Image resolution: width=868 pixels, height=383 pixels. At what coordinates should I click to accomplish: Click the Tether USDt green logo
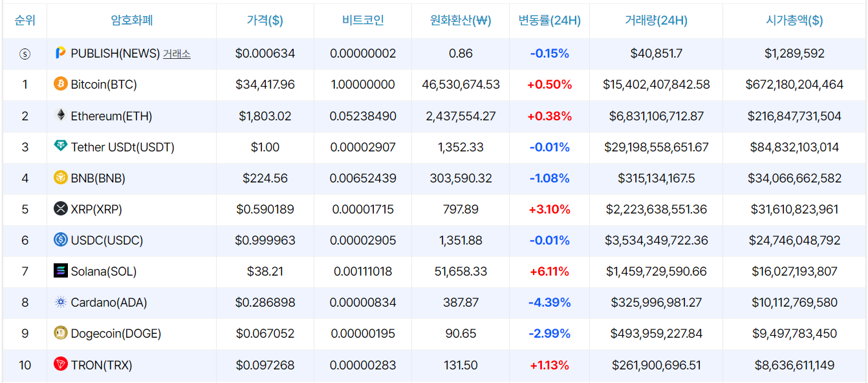point(60,146)
